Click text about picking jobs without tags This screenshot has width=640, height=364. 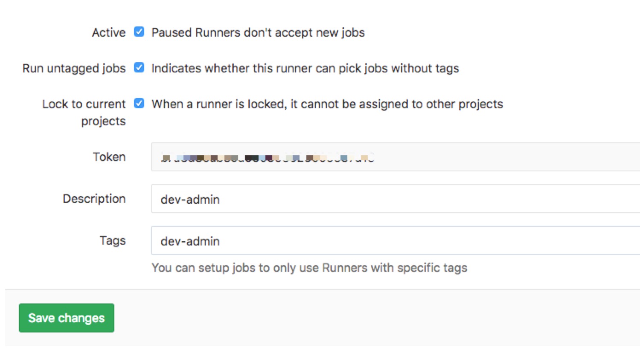pyautogui.click(x=305, y=68)
